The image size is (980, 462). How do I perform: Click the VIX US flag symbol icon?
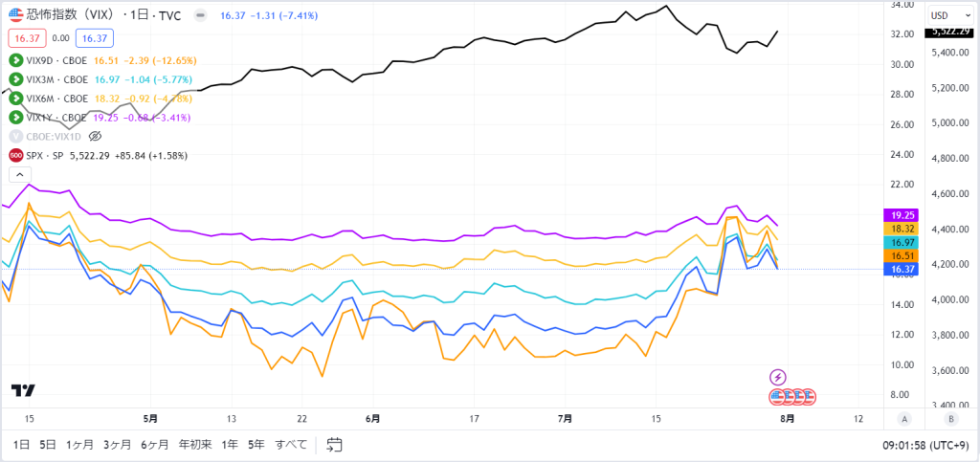pos(16,14)
